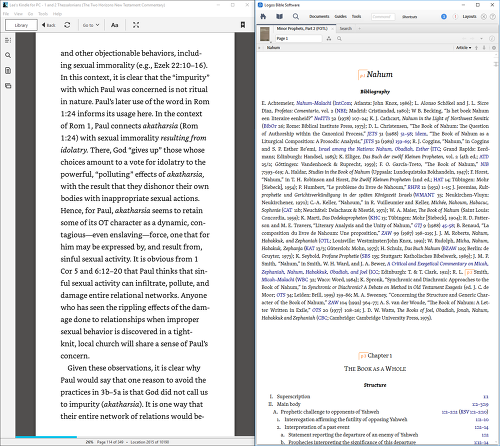Click 'Prophetic challenge to opponents of Yahweh'

[329, 412]
